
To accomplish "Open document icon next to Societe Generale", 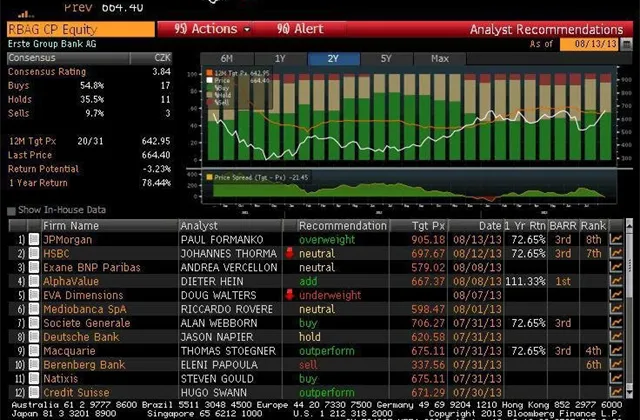I will [x=34, y=322].
